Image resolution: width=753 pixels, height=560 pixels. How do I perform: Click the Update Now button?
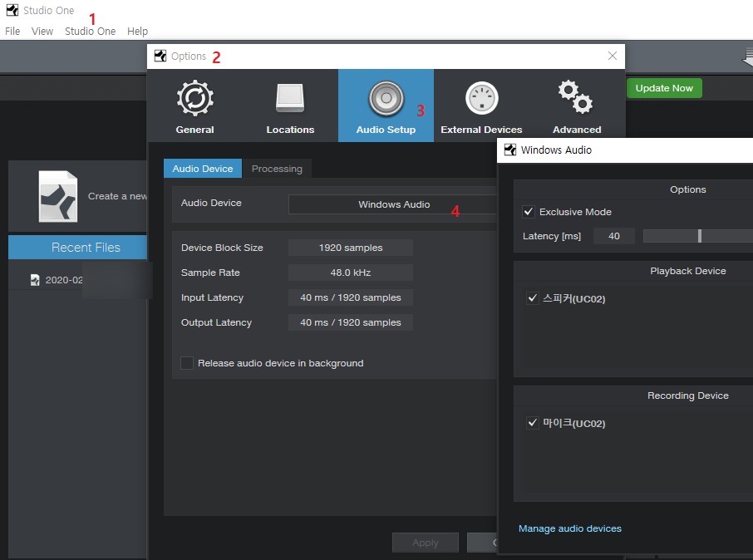(664, 88)
